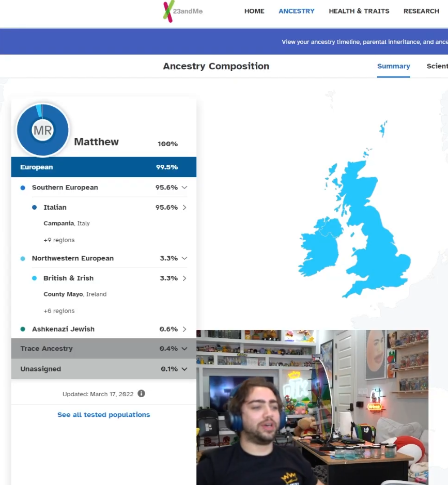This screenshot has height=485, width=448.
Task: Click the '+6 regions' text
Action: 59,311
